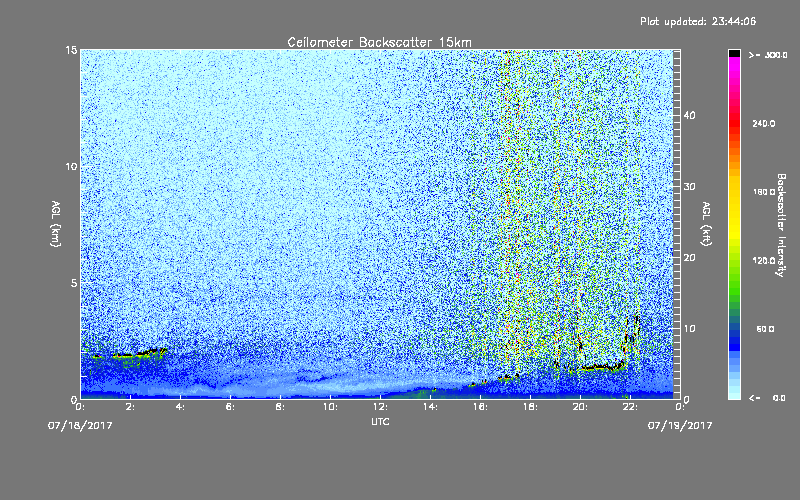The width and height of the screenshot is (800, 500).
Task: Click the UTC axis label
Action: click(380, 421)
